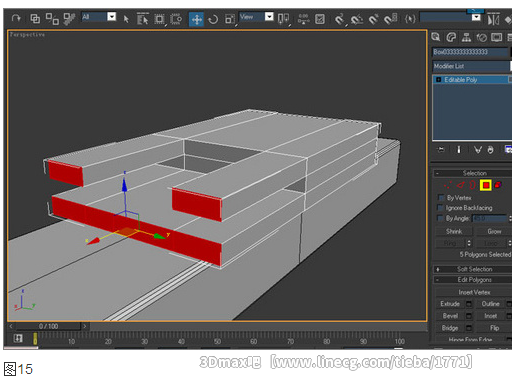Switch to the Display panel tab
The image size is (512, 381).
tap(496, 37)
